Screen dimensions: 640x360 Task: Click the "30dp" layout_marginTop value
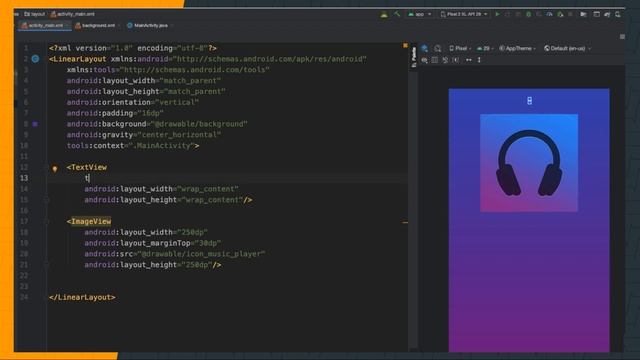pos(208,243)
